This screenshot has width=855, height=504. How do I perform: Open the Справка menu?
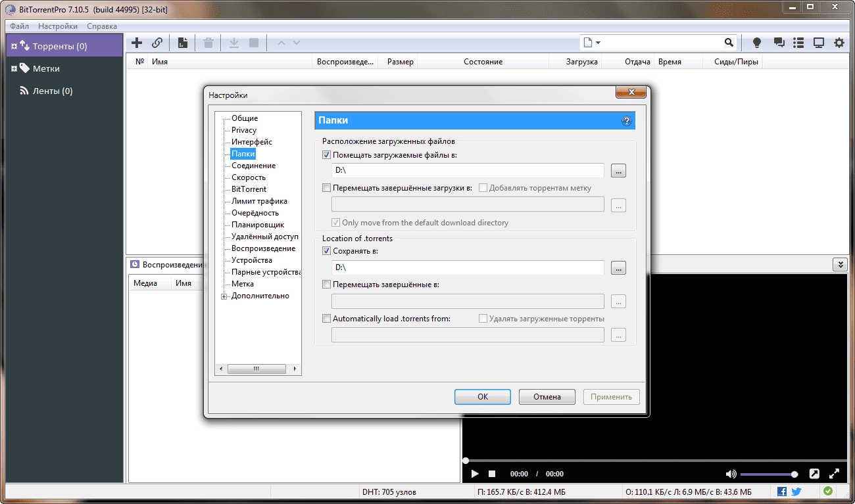pyautogui.click(x=102, y=26)
